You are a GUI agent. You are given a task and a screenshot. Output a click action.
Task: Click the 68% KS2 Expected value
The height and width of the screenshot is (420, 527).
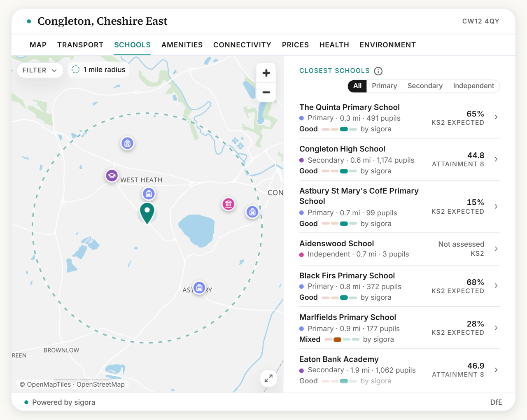click(x=475, y=282)
